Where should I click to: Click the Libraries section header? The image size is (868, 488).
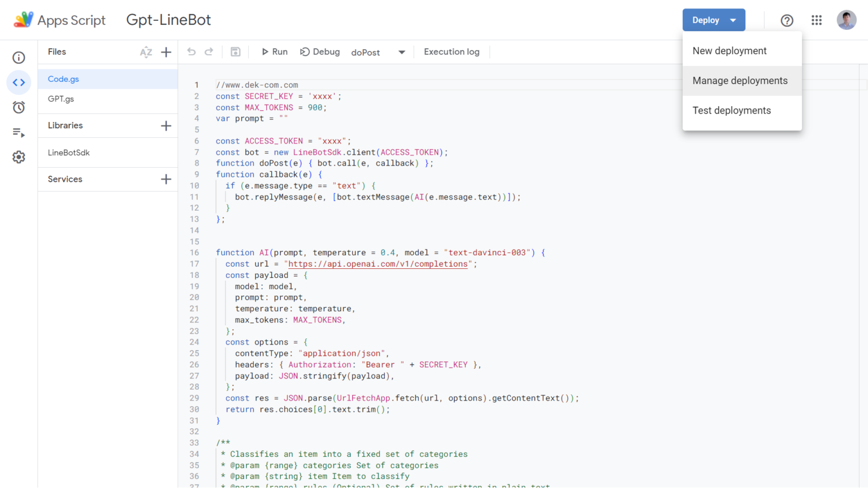65,125
